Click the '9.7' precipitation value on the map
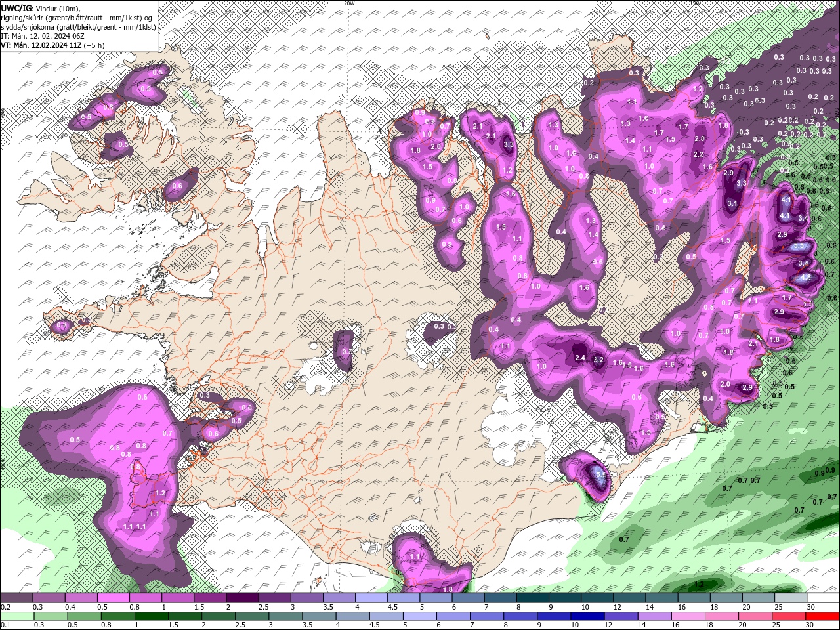840x630 pixels. (657, 190)
